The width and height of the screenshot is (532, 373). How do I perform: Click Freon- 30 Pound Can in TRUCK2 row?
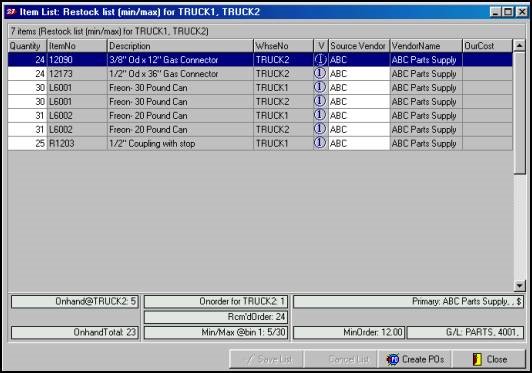pyautogui.click(x=148, y=102)
